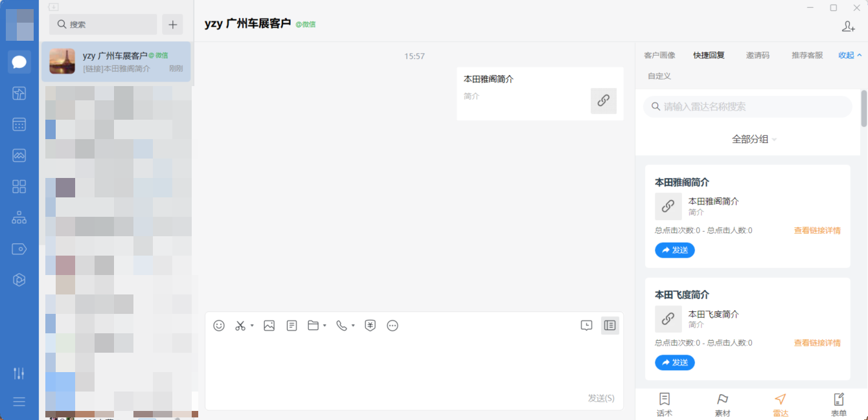Open dropdown arrow next to folder icon
Viewport: 868px width, 420px height.
click(325, 326)
